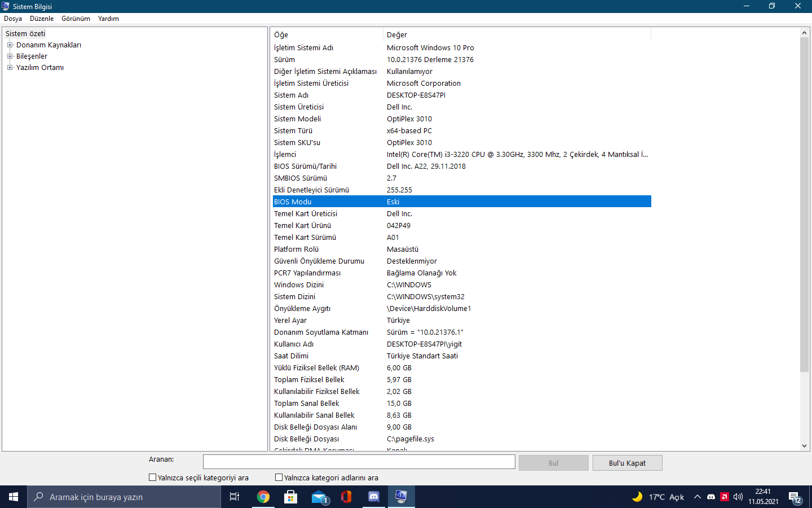812x508 pixels.
Task: Click the '2,02 GB' available memory value
Action: point(399,392)
